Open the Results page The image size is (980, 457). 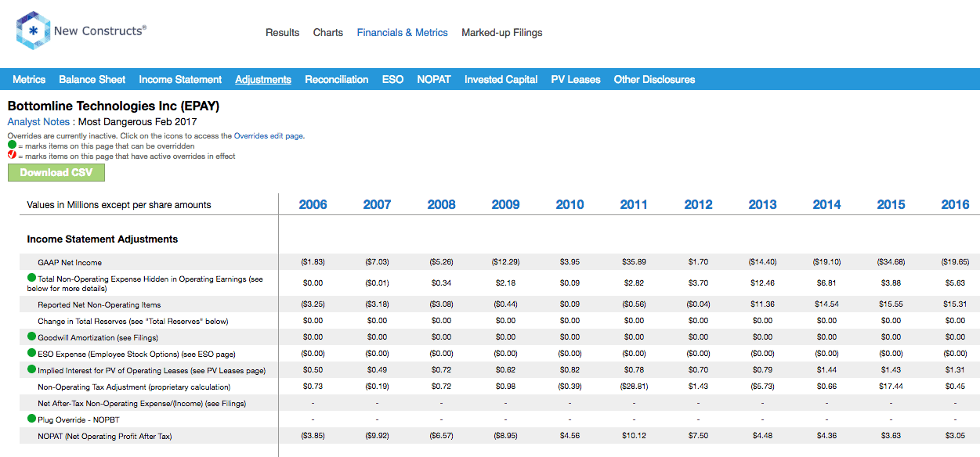pos(282,33)
